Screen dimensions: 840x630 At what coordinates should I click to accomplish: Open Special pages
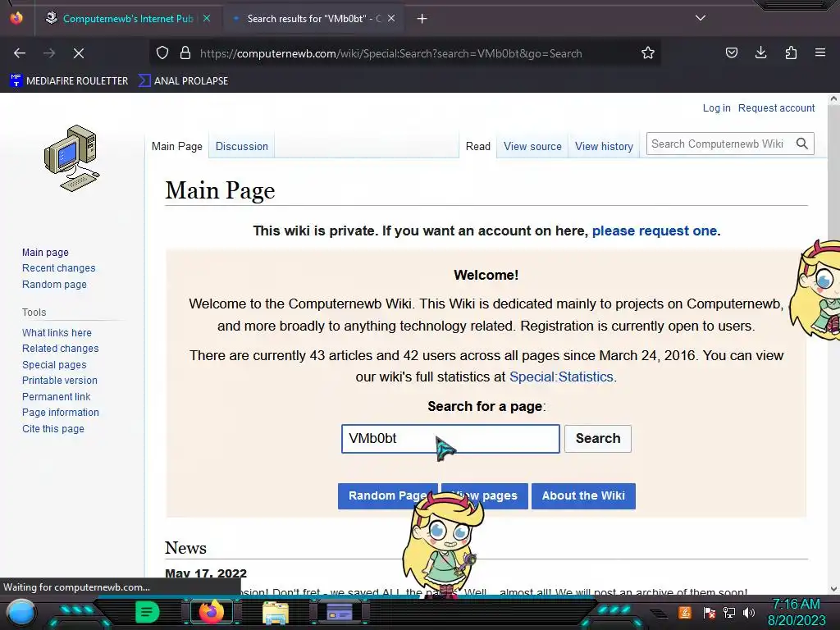coord(54,364)
